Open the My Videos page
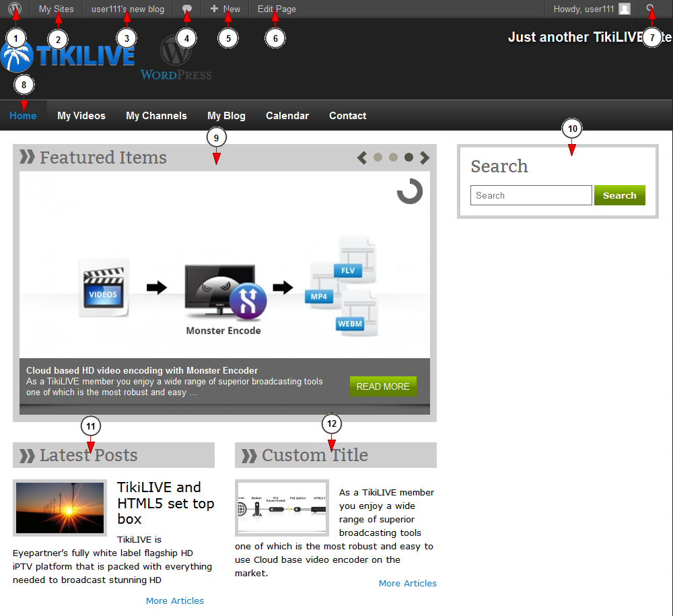 tap(81, 116)
